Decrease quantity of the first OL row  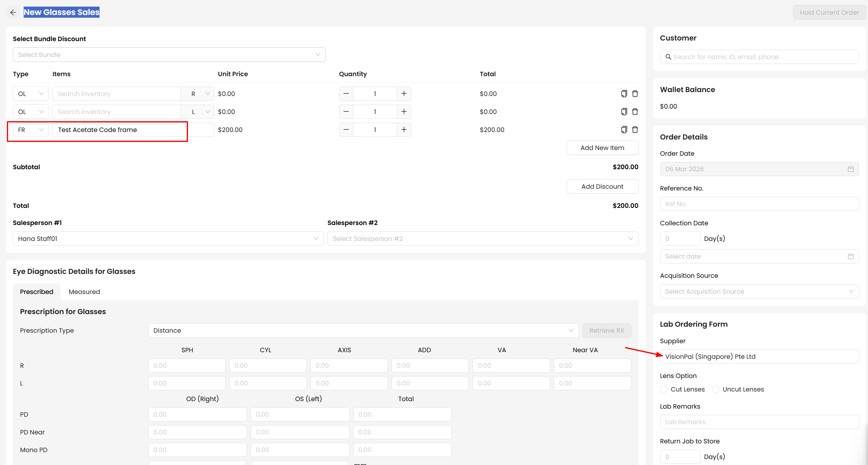click(346, 94)
